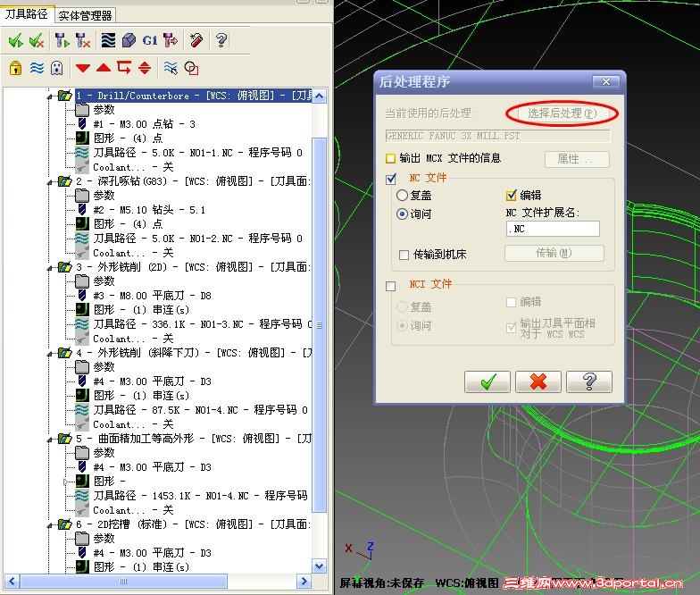The image size is (700, 595).
Task: Collapse operation 1 Drill/Counterbore node
Action: [50, 96]
